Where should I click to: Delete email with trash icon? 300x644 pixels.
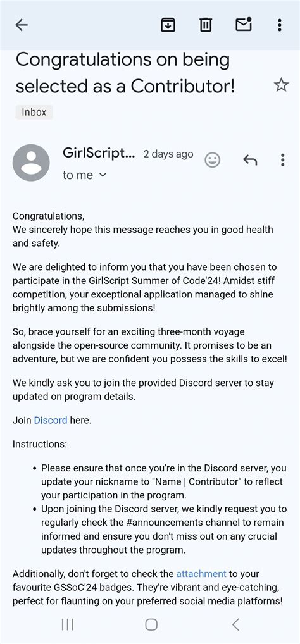[206, 25]
